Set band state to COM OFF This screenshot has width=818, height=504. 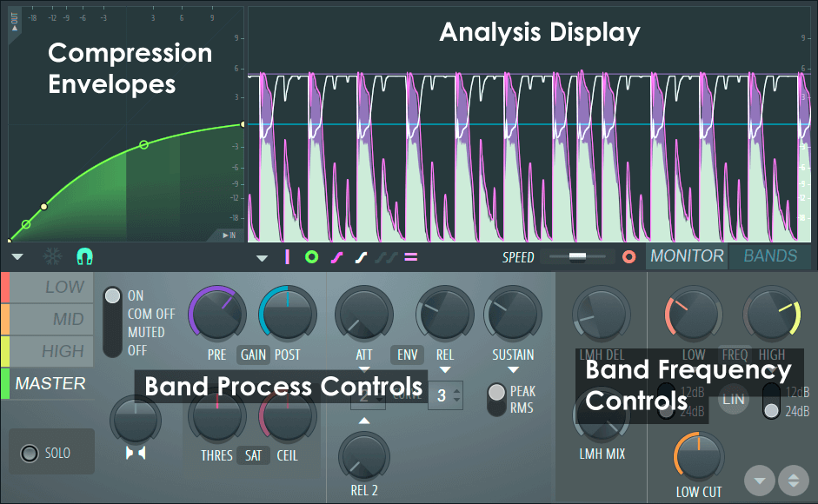pyautogui.click(x=151, y=314)
